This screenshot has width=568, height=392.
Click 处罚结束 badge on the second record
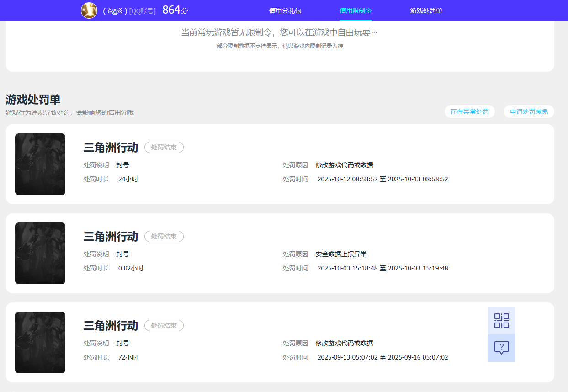(164, 237)
